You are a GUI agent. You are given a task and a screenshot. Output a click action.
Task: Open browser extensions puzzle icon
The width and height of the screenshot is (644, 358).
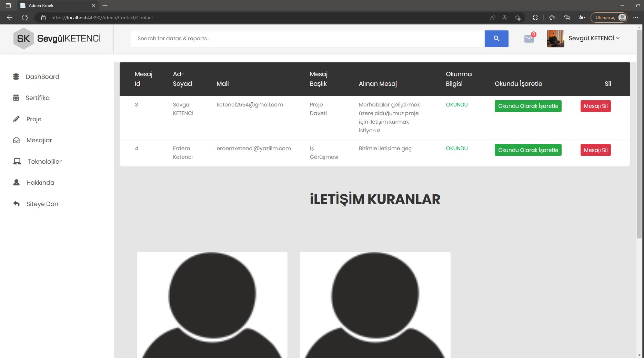(535, 18)
